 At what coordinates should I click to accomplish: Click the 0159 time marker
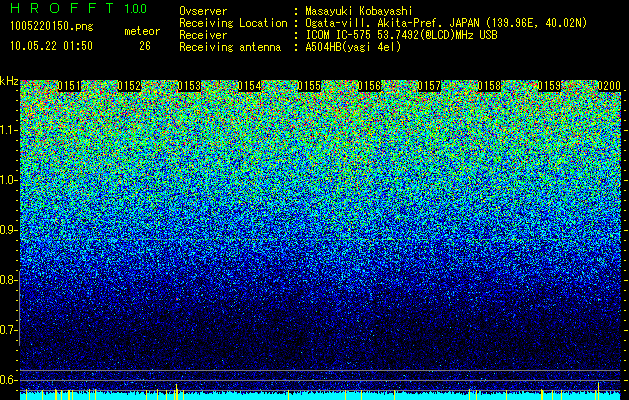tap(549, 86)
